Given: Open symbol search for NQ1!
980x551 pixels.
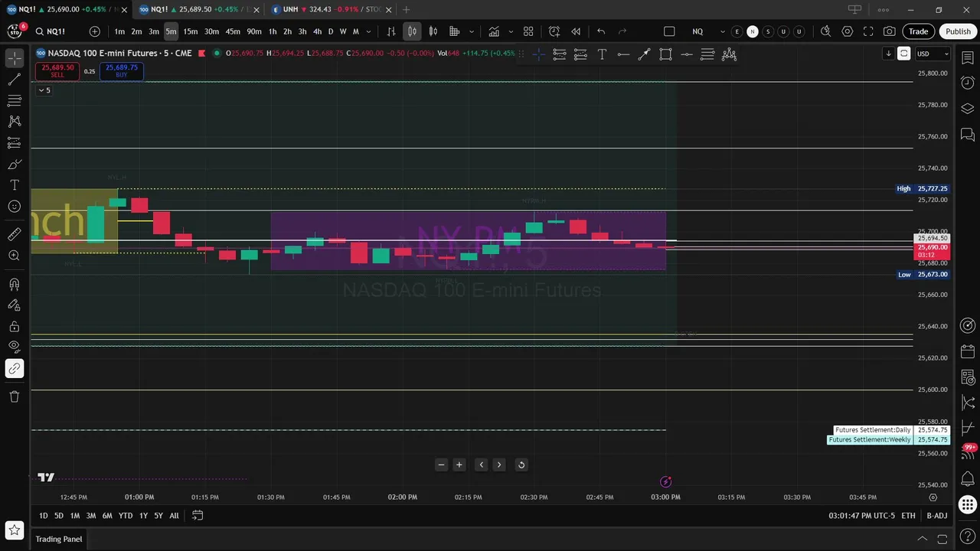Looking at the screenshot, I should click(55, 31).
